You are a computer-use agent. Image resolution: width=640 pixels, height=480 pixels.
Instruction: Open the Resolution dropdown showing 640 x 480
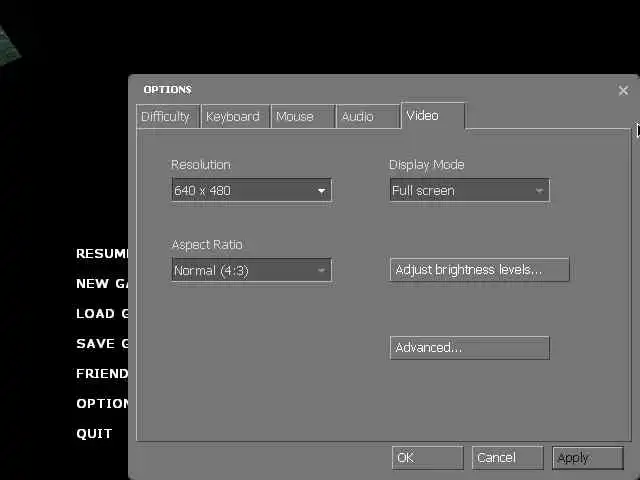coord(251,190)
